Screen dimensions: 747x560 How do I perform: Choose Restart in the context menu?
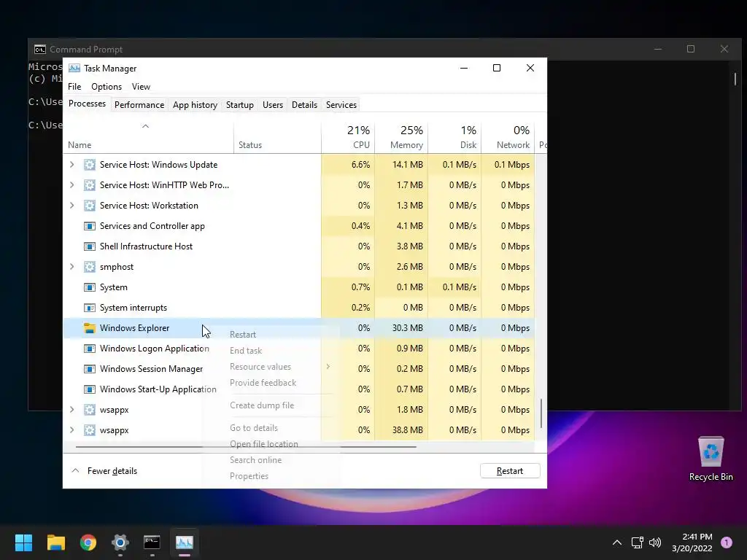pyautogui.click(x=270, y=335)
